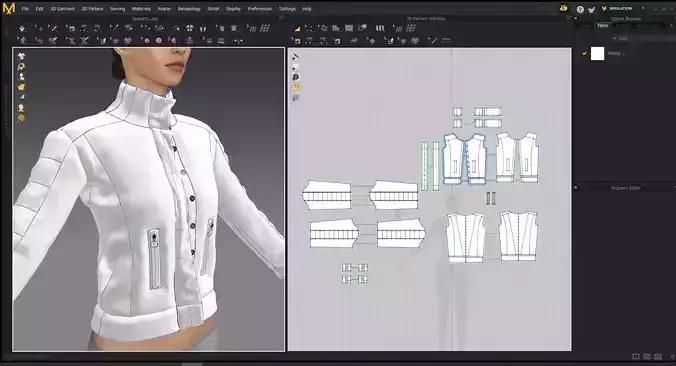The image size is (676, 366).
Task: Click the garment display icon in 3D viewport
Action: (21, 56)
